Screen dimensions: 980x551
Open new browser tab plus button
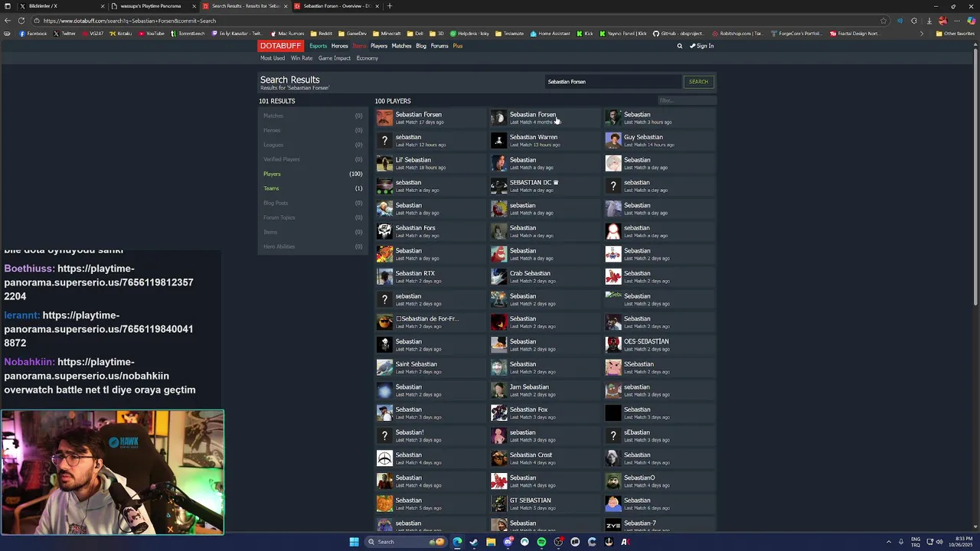(x=390, y=6)
